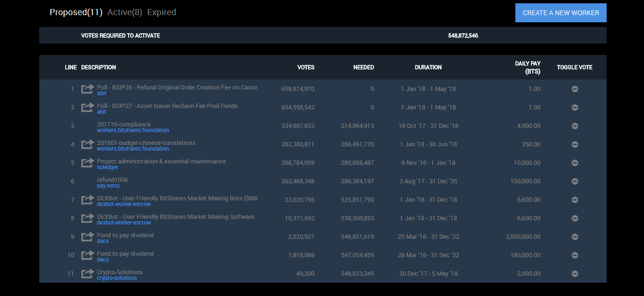Click votes value 49,200
The height and width of the screenshot is (296, 644).
[305, 274]
